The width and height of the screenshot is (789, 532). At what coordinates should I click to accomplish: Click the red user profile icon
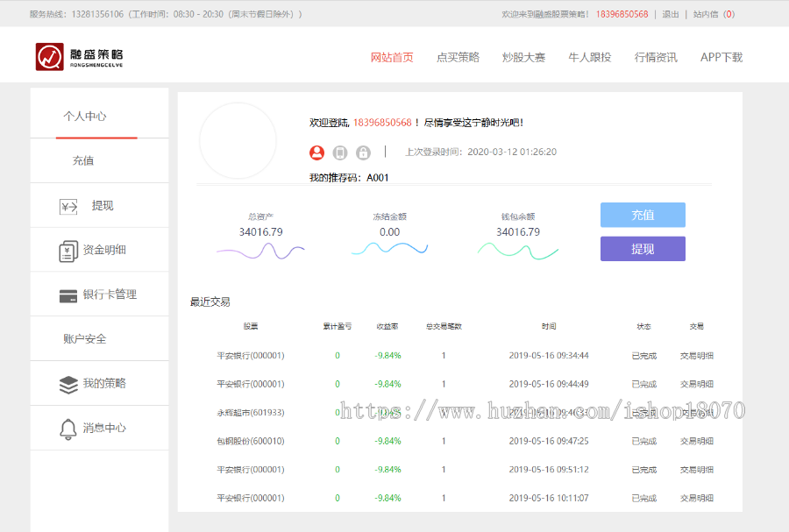coord(316,153)
